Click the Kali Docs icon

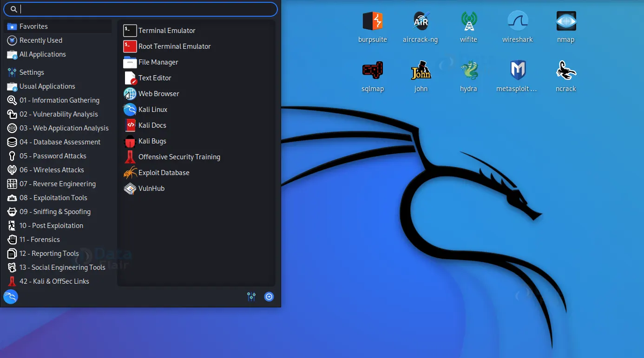coord(130,125)
